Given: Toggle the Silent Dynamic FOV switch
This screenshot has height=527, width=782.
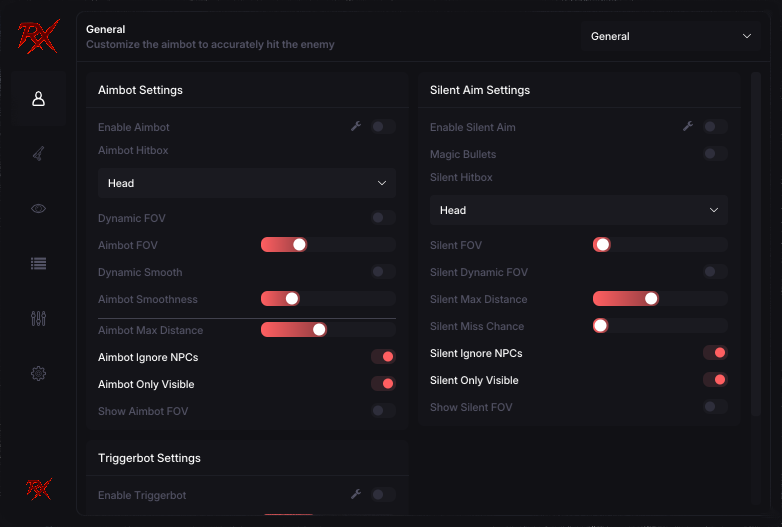Looking at the screenshot, I should (x=715, y=271).
